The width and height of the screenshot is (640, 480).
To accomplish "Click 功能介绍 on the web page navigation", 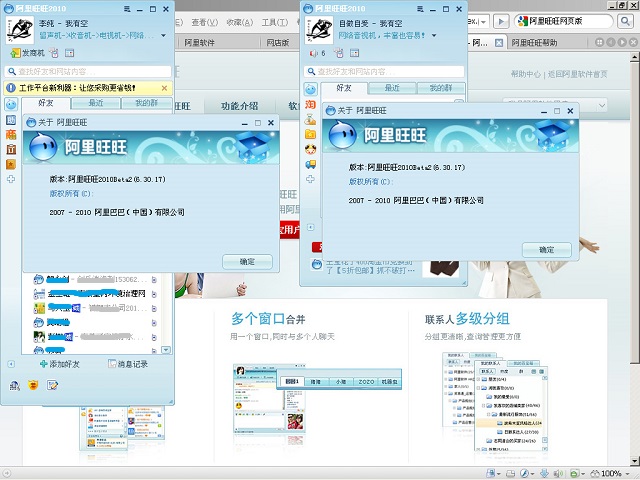I will click(x=240, y=106).
